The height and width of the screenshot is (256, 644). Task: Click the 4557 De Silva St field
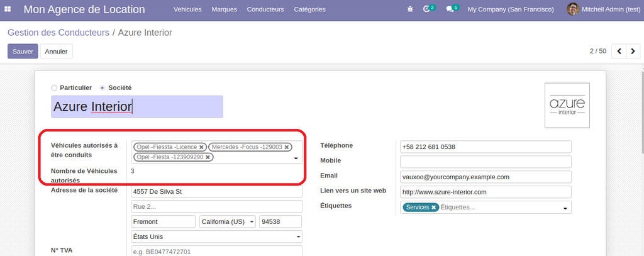click(216, 191)
